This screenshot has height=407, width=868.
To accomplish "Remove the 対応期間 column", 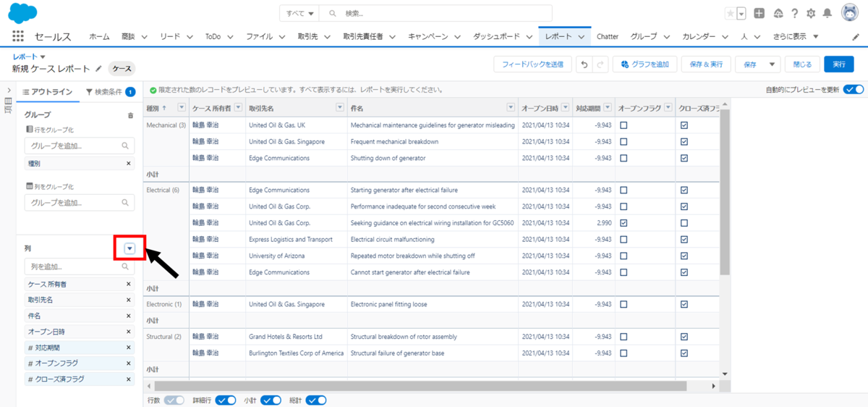I will coord(128,348).
